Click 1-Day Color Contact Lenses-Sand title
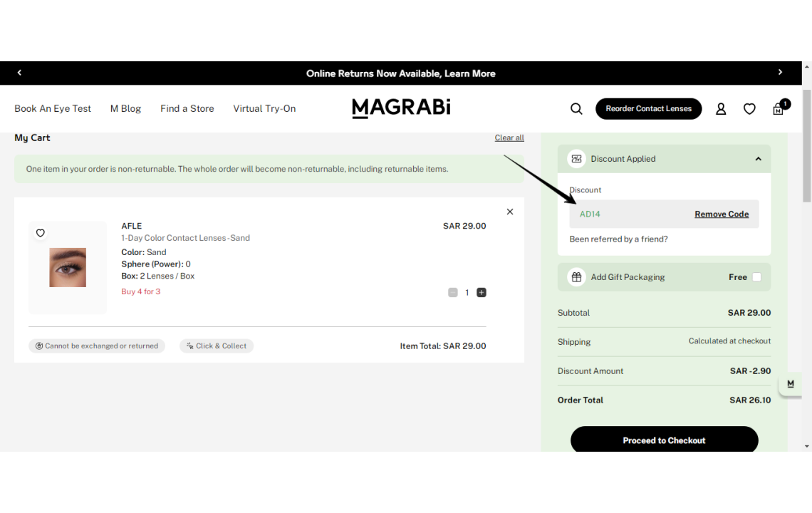This screenshot has height=513, width=812. point(185,238)
